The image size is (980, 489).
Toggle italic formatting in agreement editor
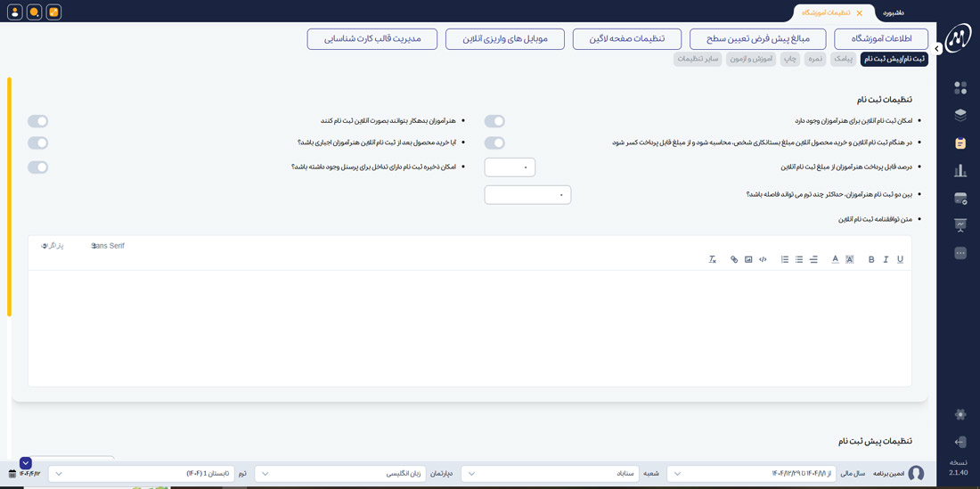point(886,260)
